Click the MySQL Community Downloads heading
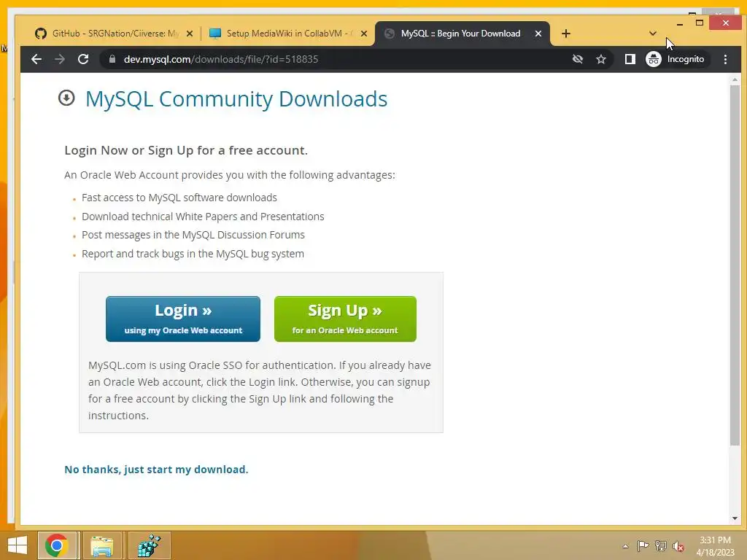Screen dimensions: 747x560 (236, 99)
